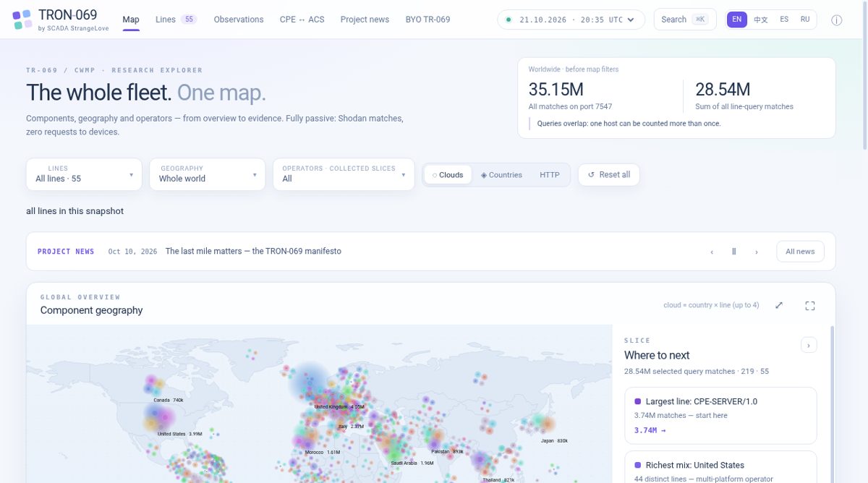Open the Lines filter dropdown
This screenshot has width=868, height=483.
click(x=84, y=174)
